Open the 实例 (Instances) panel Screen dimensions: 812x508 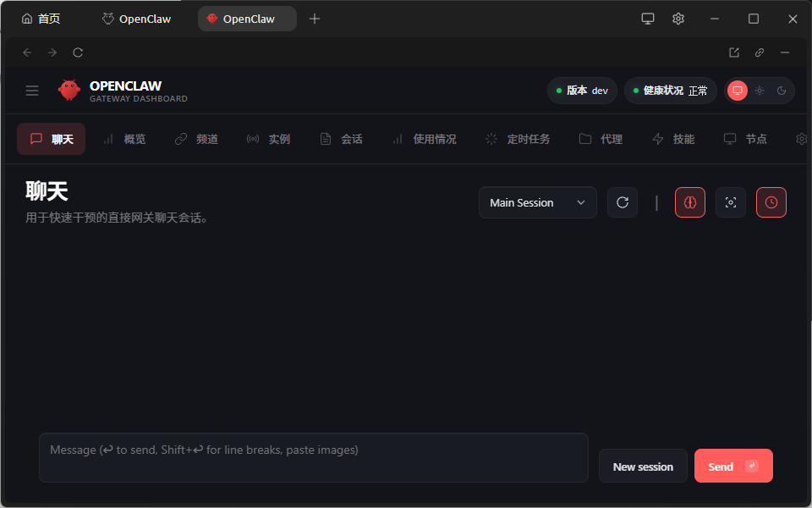pyautogui.click(x=269, y=139)
